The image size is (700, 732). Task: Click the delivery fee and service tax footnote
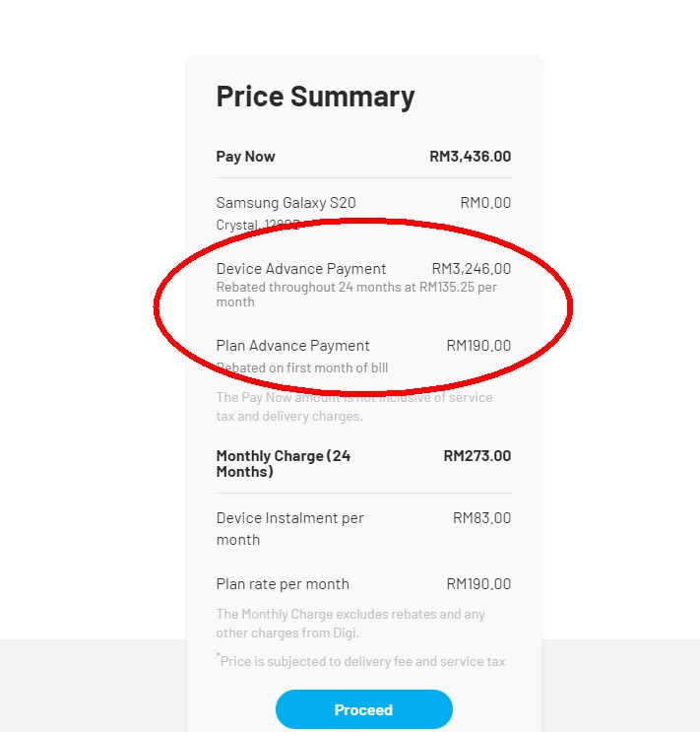(x=362, y=661)
